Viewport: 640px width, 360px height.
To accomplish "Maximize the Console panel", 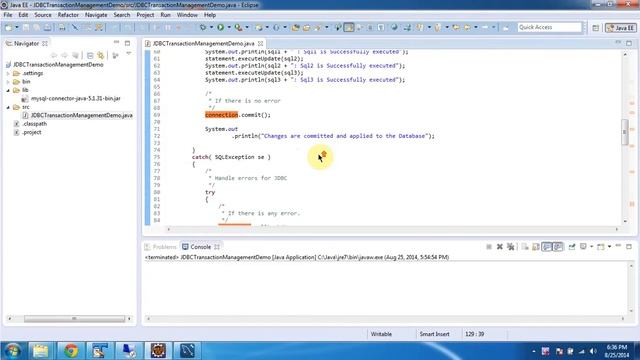I will point(629,247).
